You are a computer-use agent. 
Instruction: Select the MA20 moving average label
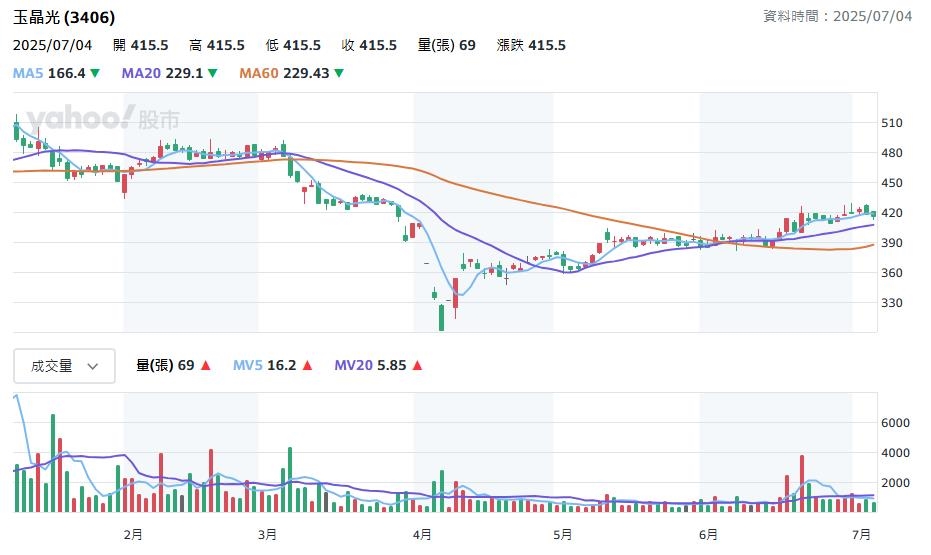pyautogui.click(x=141, y=73)
